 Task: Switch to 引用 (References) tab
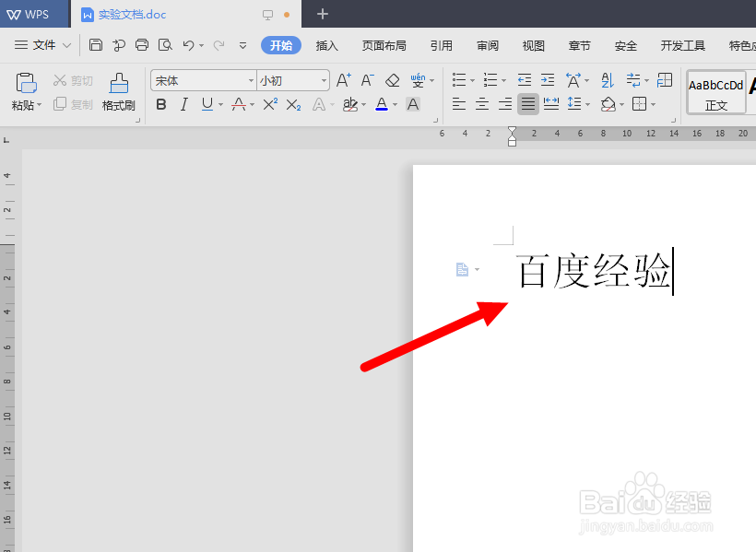(442, 46)
